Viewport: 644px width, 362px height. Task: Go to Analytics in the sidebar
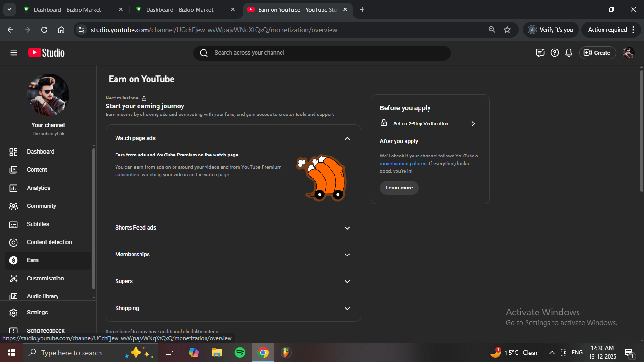[x=39, y=188]
